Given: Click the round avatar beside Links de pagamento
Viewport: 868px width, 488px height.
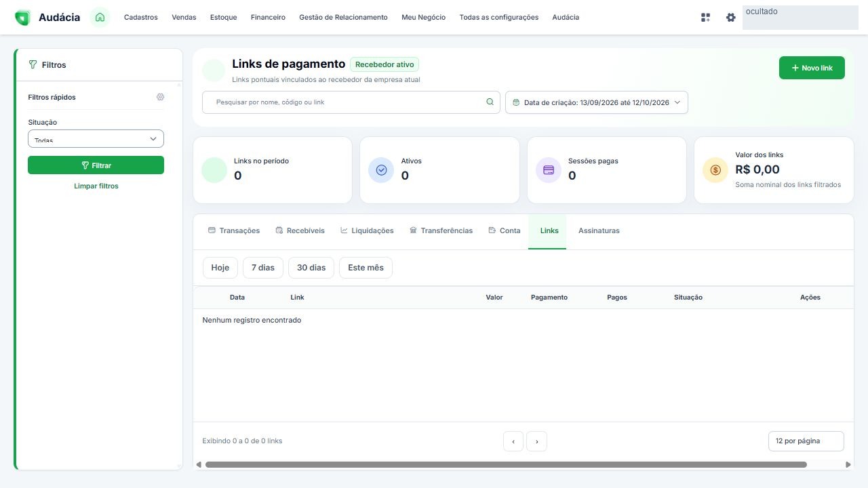Looking at the screenshot, I should tap(214, 70).
